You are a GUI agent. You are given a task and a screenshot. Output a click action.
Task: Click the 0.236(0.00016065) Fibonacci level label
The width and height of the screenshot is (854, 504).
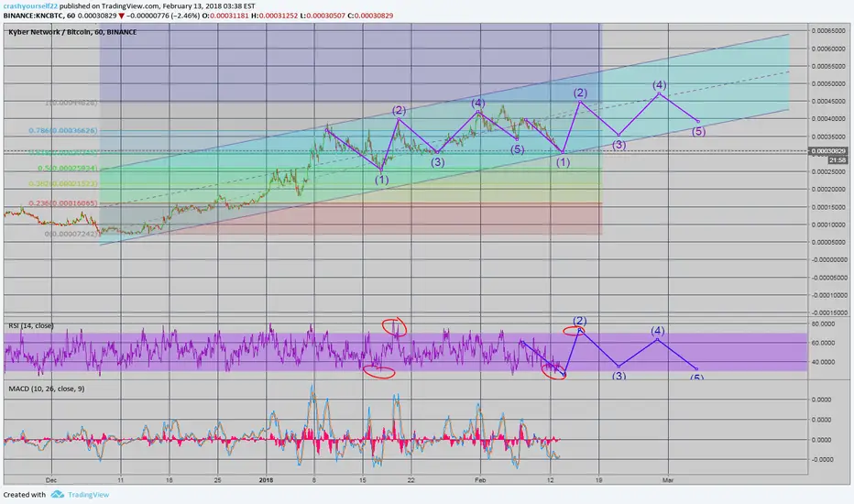point(63,203)
